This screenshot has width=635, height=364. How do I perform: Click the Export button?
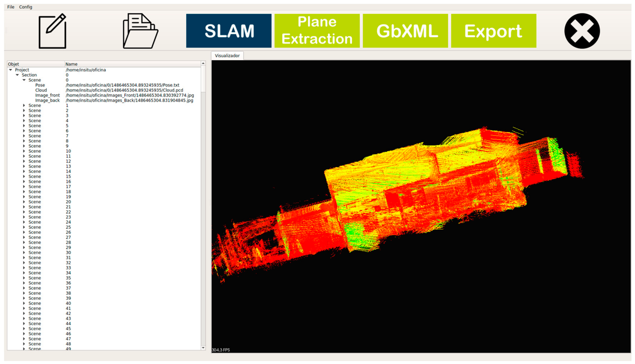493,31
